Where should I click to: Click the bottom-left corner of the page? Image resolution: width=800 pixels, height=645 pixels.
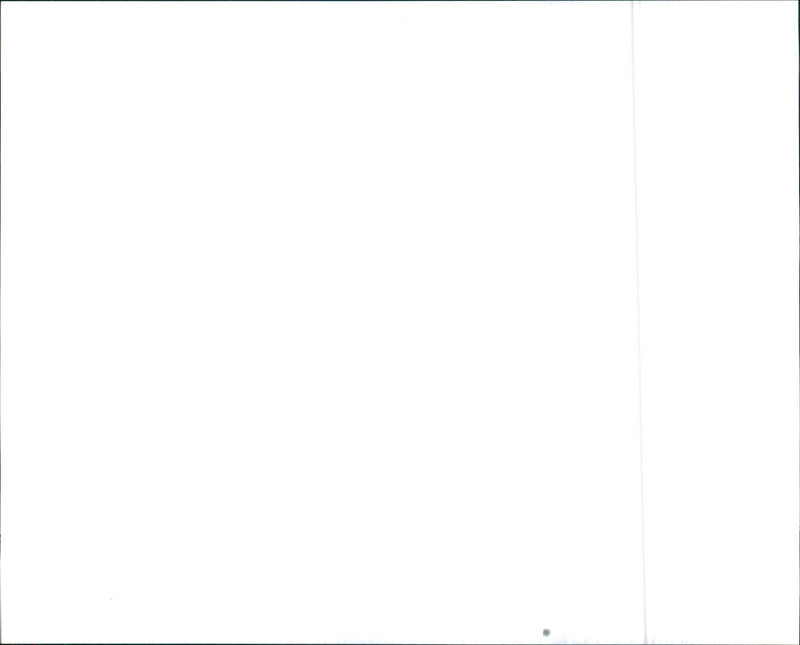1,643
